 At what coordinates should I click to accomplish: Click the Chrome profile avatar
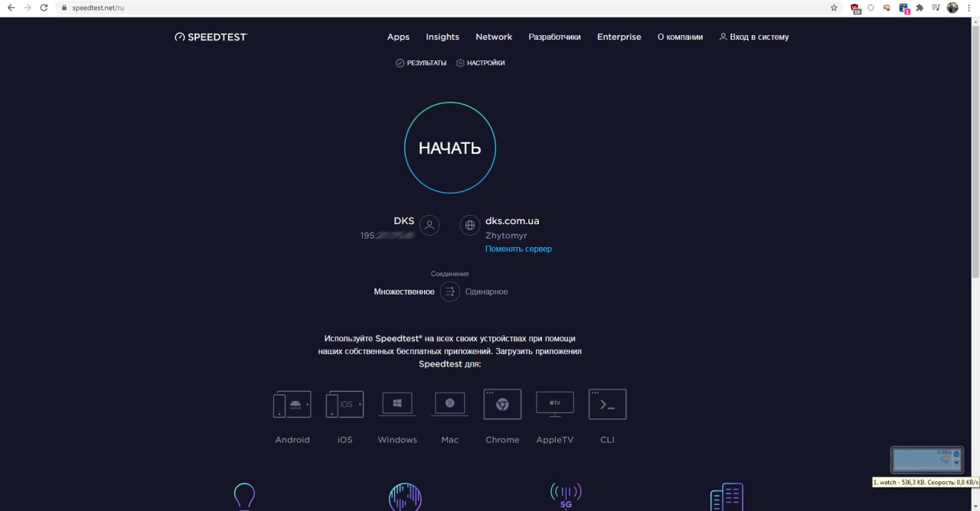[x=952, y=8]
